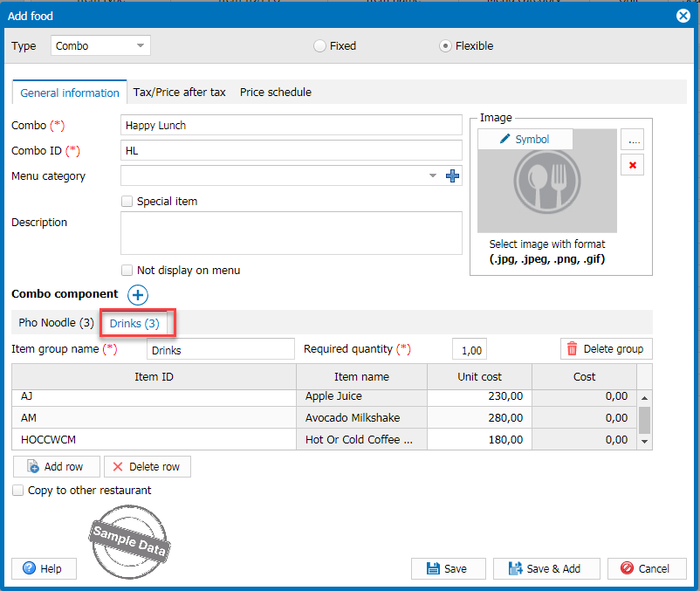Remove image with the red X button
The image size is (700, 591).
pyautogui.click(x=632, y=165)
